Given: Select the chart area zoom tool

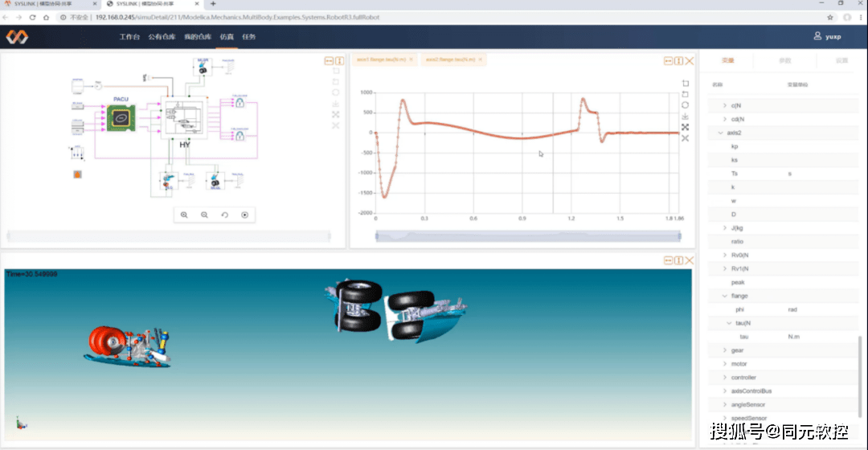Looking at the screenshot, I should pos(686,84).
